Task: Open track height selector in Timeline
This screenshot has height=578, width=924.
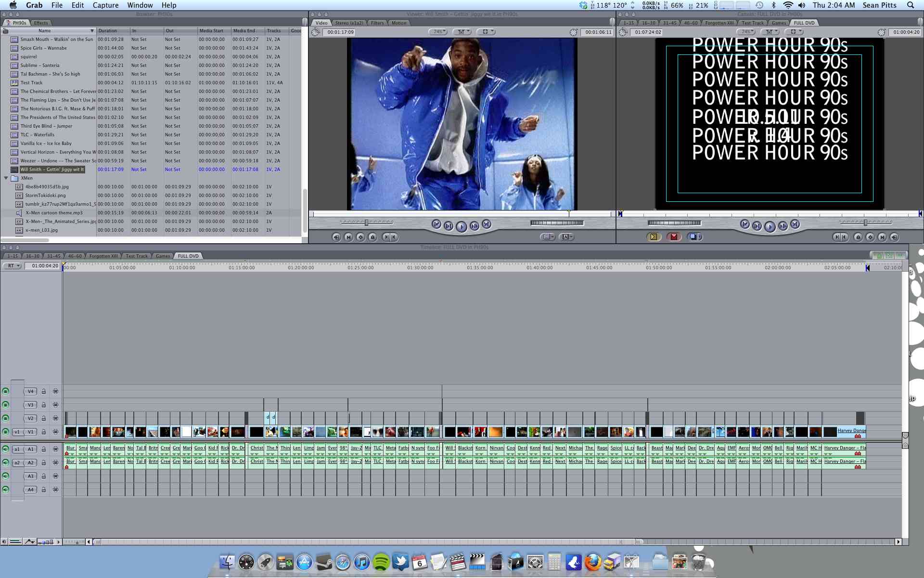Action: (46, 542)
